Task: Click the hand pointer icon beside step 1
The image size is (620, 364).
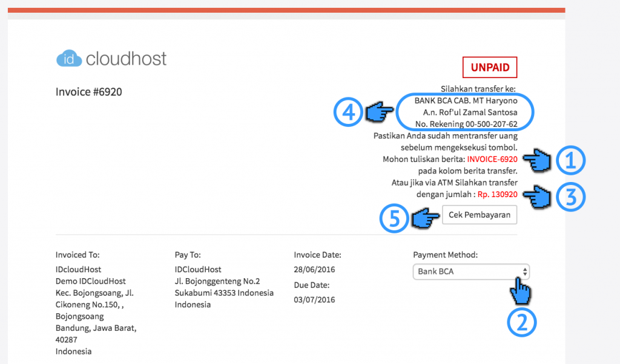Action: (x=536, y=160)
